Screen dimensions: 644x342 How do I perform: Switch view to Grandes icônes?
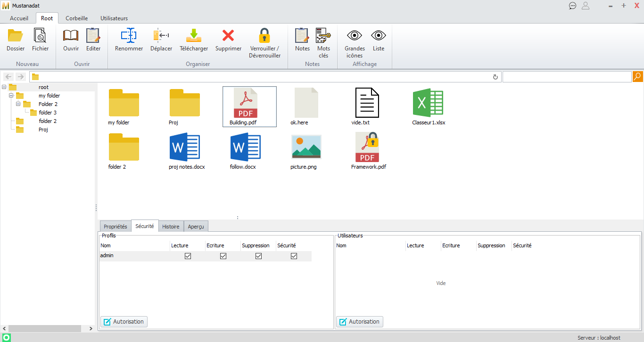355,36
